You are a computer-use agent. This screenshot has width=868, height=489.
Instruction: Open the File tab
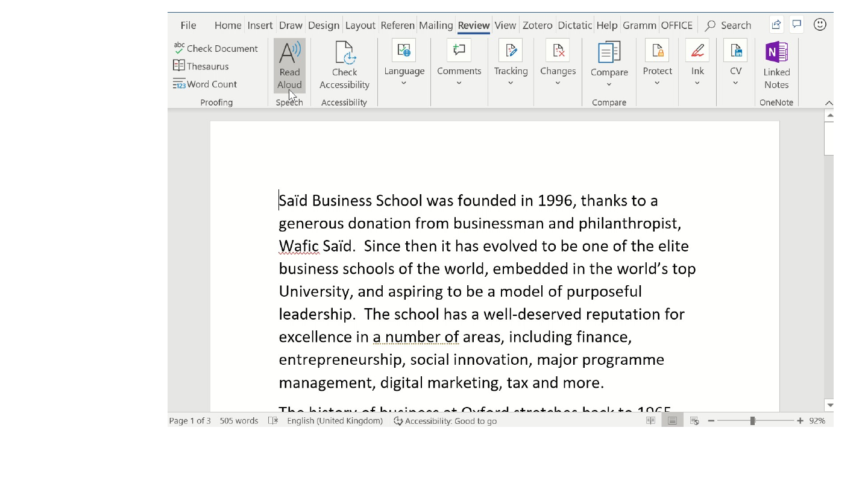[x=188, y=25]
